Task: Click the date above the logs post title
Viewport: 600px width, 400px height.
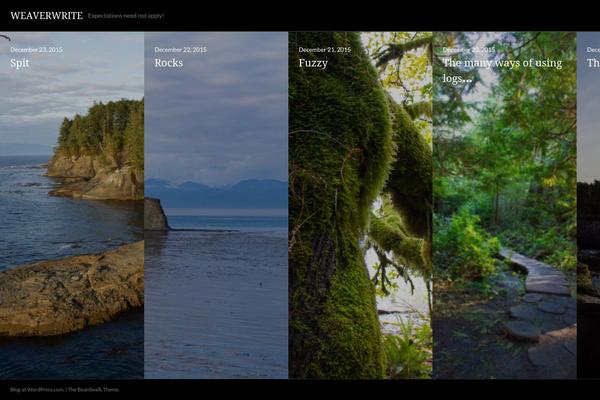Action: point(469,49)
